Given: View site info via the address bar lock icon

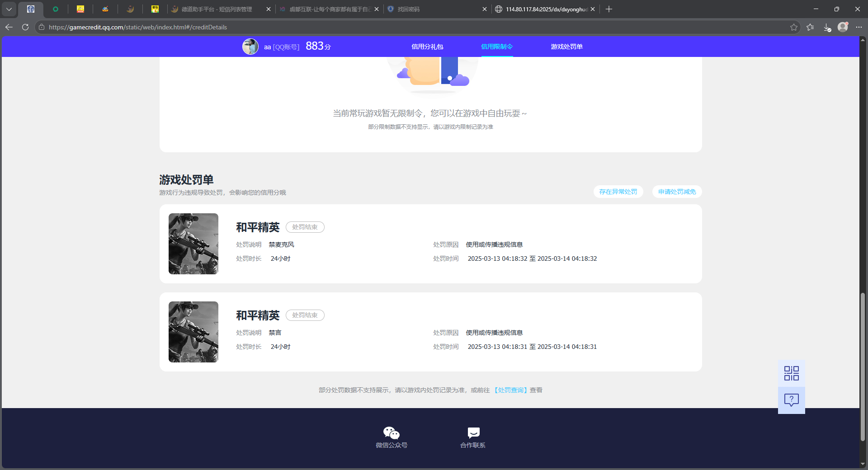Looking at the screenshot, I should pyautogui.click(x=41, y=27).
